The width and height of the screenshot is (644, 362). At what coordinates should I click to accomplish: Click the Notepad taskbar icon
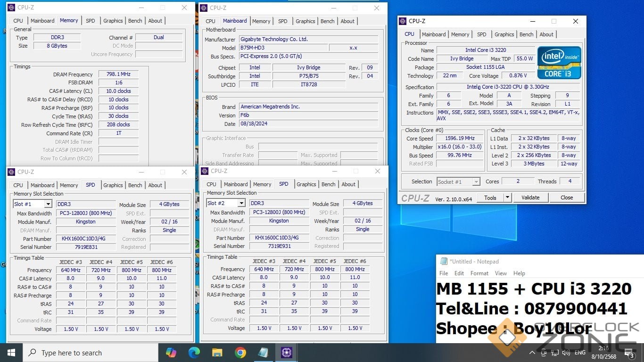[x=264, y=353]
